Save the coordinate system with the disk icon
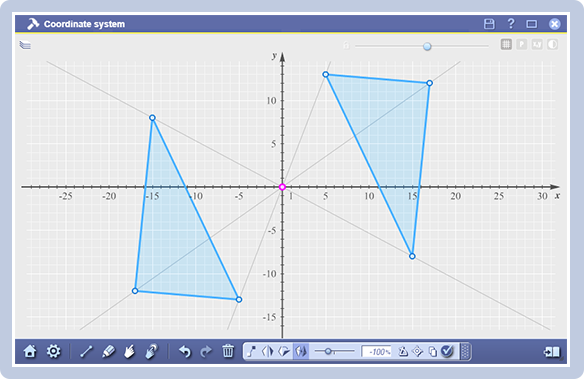 (x=489, y=24)
